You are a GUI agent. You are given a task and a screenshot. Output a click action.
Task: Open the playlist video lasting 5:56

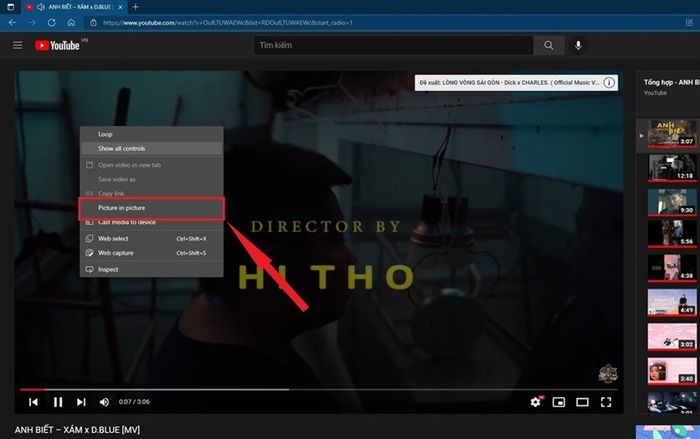[x=672, y=233]
